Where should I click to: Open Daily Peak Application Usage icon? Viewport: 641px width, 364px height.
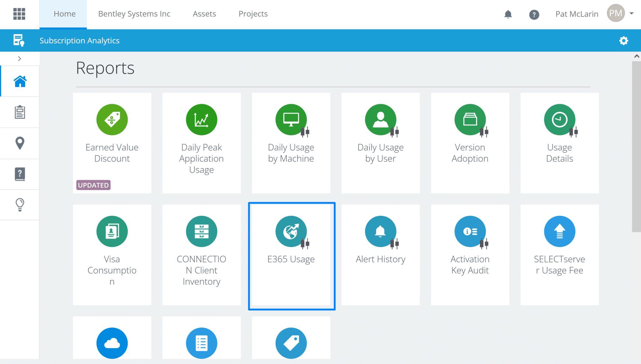coord(202,119)
